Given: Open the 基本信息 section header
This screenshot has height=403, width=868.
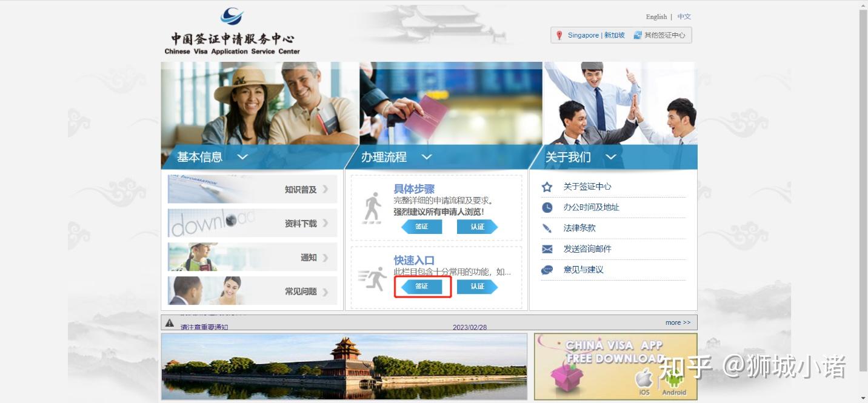Looking at the screenshot, I should (x=259, y=157).
